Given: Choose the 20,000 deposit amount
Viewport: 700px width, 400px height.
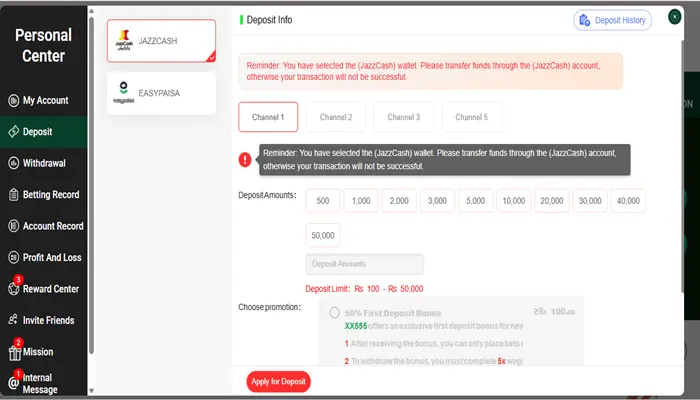Looking at the screenshot, I should pos(552,201).
